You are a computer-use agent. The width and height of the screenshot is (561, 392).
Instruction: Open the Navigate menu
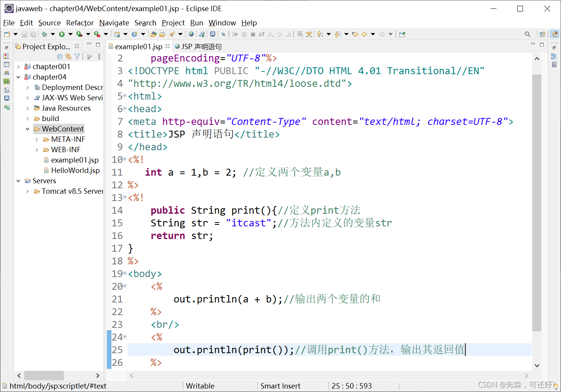(x=114, y=23)
